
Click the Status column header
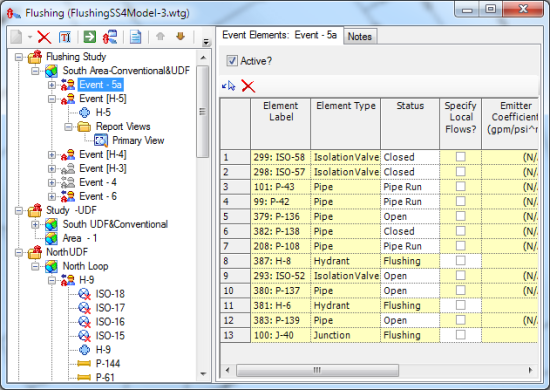point(410,123)
